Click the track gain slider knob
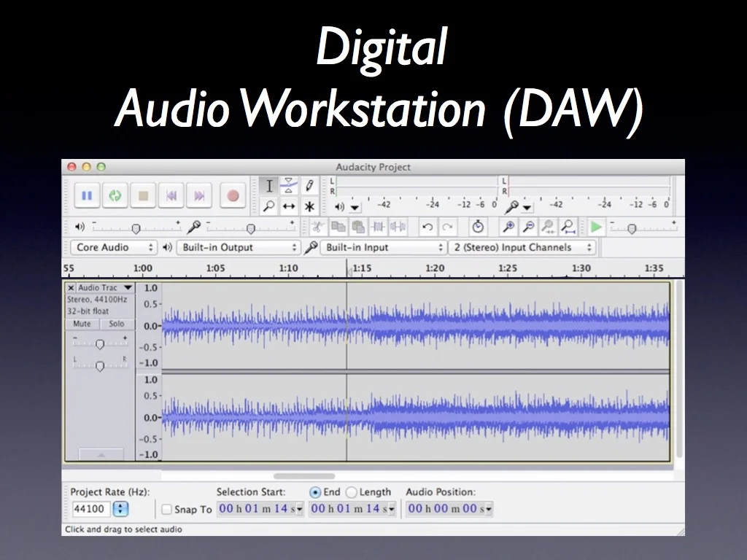747x560 pixels. pos(99,344)
